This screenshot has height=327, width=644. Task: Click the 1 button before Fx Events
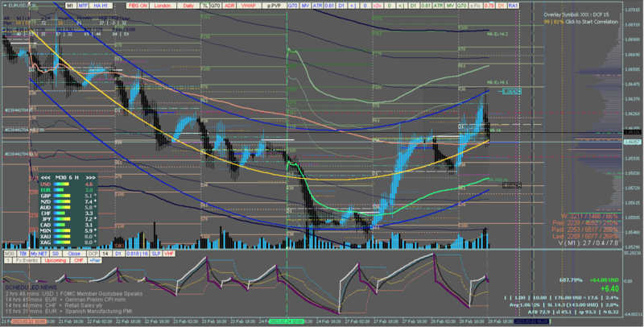(x=7, y=260)
